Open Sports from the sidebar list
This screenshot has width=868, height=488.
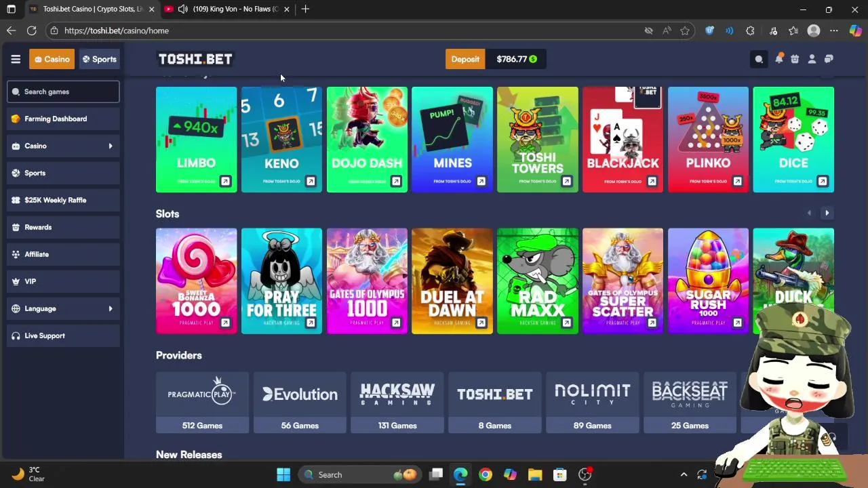coord(63,173)
